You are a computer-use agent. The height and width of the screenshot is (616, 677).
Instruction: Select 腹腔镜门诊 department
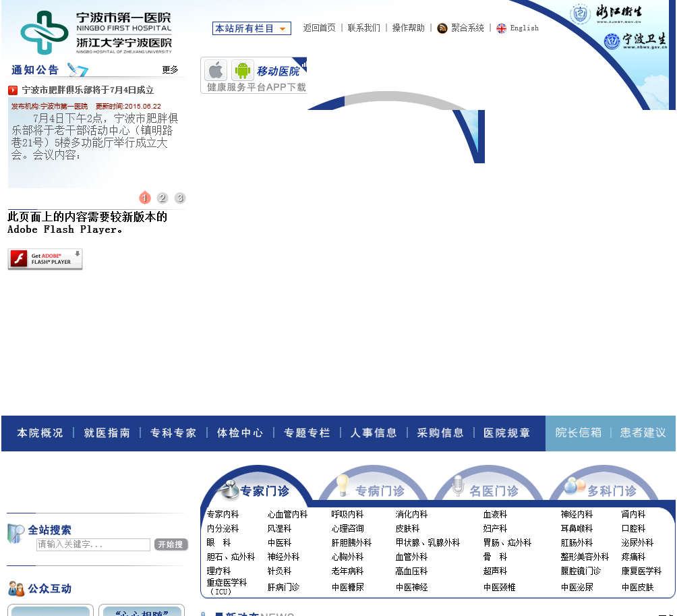(x=581, y=571)
